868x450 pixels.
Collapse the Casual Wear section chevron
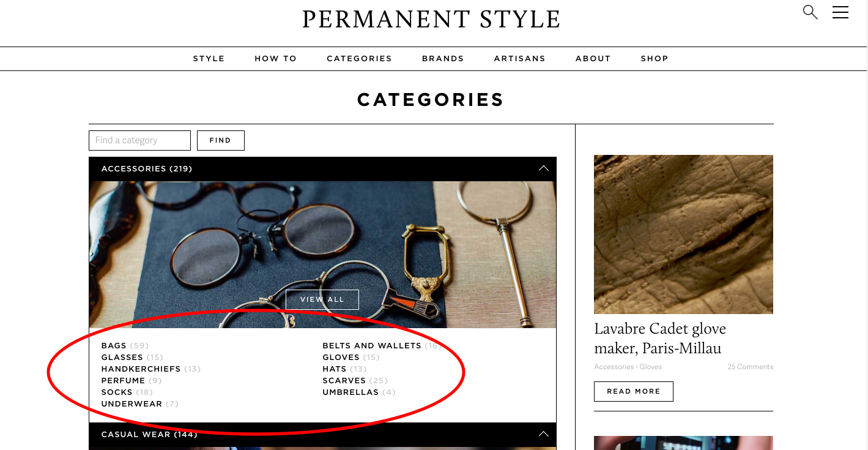(x=543, y=434)
